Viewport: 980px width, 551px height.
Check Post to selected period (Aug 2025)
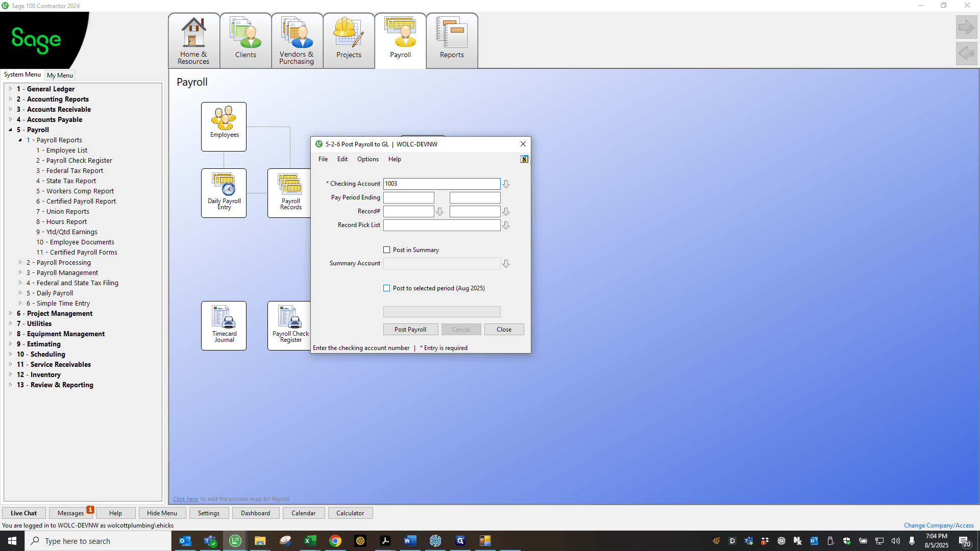coord(387,288)
